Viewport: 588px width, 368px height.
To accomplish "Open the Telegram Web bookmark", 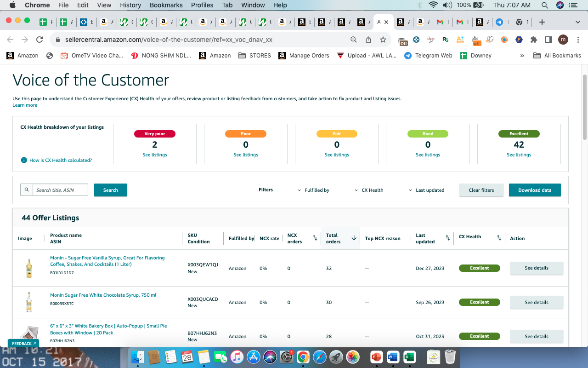I will point(428,56).
